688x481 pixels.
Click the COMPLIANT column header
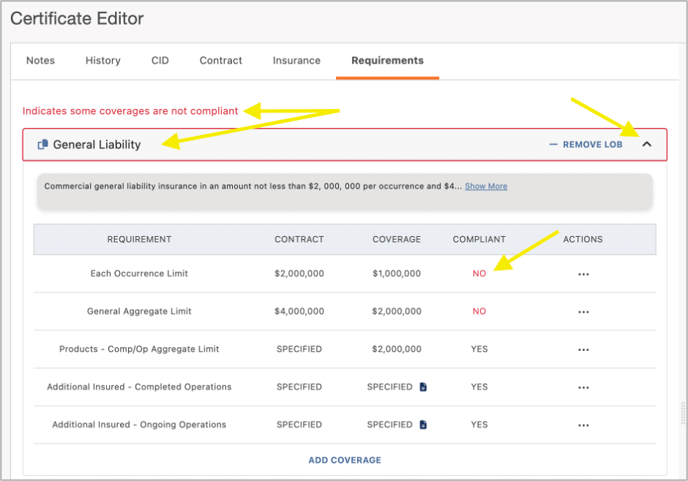coord(479,239)
